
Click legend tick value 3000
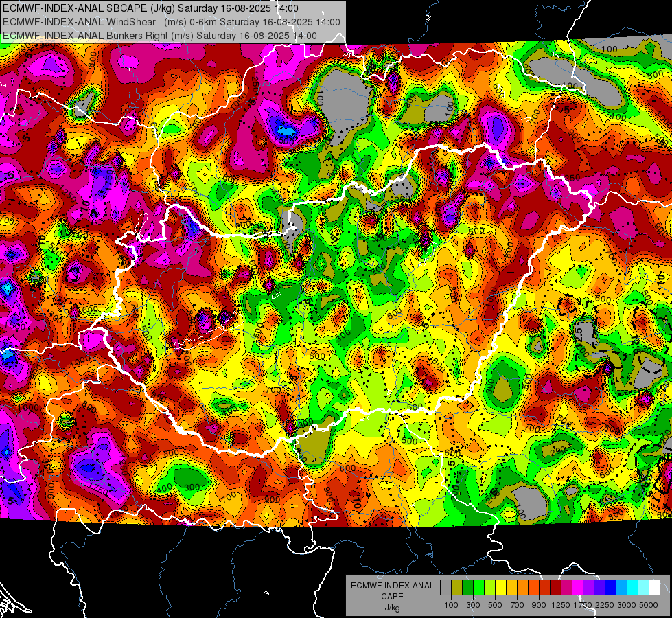[x=627, y=605]
